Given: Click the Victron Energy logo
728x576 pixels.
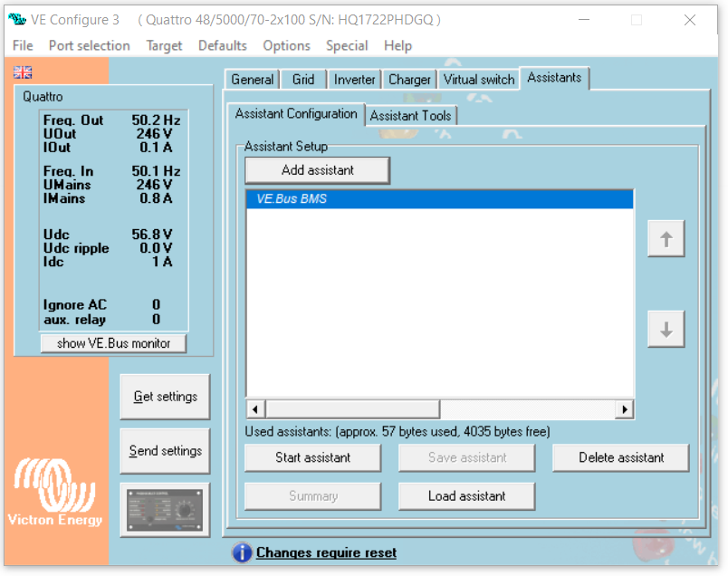Looking at the screenshot, I should tap(55, 493).
